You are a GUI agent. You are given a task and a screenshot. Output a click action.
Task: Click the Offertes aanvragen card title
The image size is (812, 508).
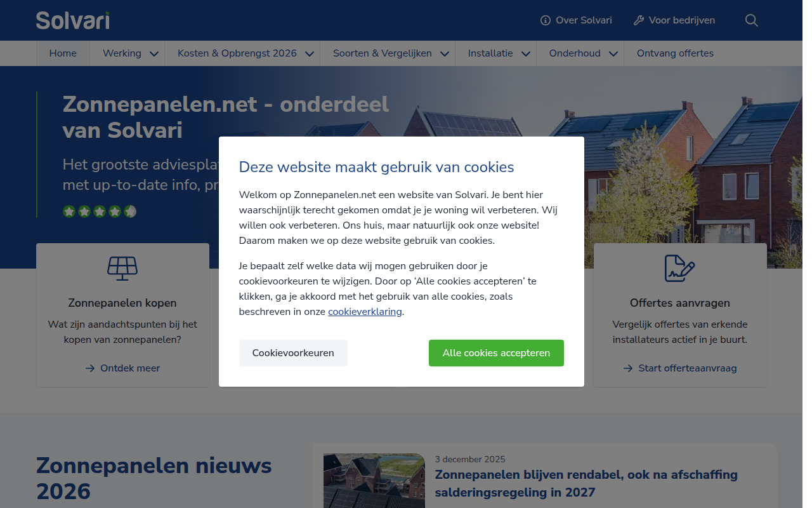[x=680, y=304]
